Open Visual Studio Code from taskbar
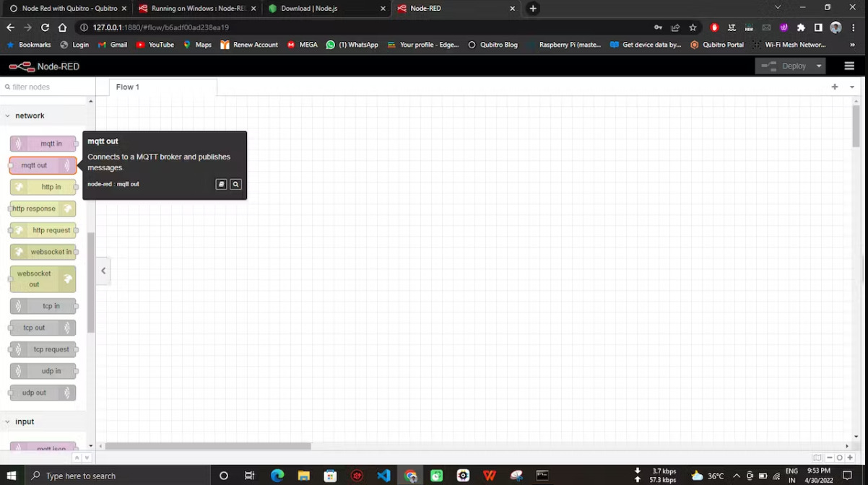The width and height of the screenshot is (868, 485). pos(383,476)
